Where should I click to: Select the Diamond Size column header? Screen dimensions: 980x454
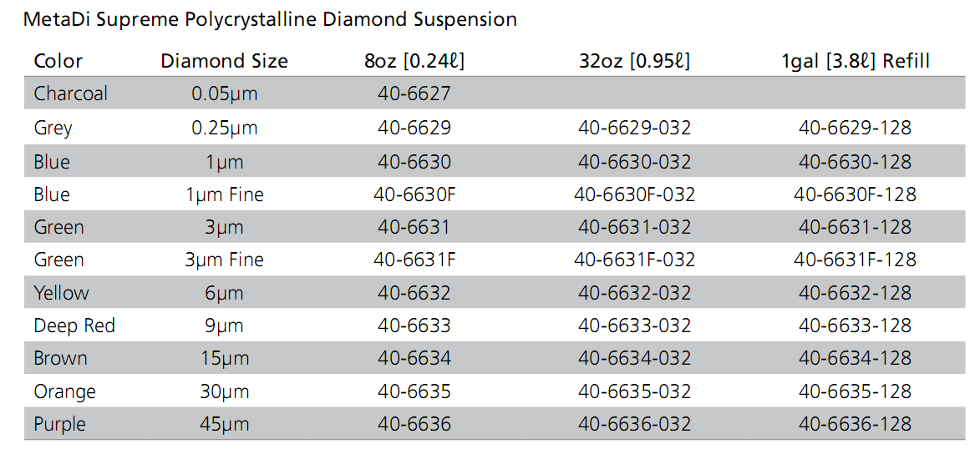[x=225, y=61]
